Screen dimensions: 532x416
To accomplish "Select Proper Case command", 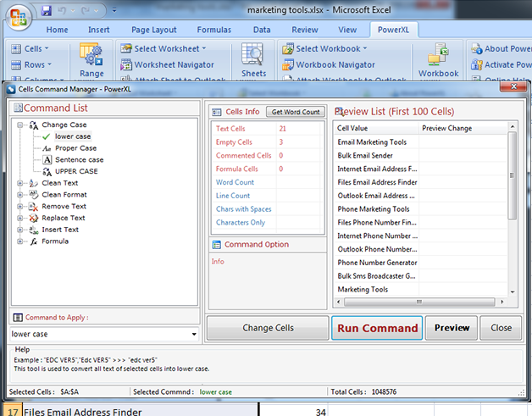I will pyautogui.click(x=75, y=148).
